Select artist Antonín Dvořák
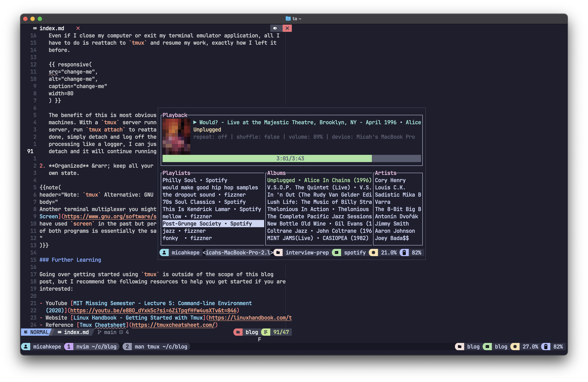 pyautogui.click(x=396, y=216)
